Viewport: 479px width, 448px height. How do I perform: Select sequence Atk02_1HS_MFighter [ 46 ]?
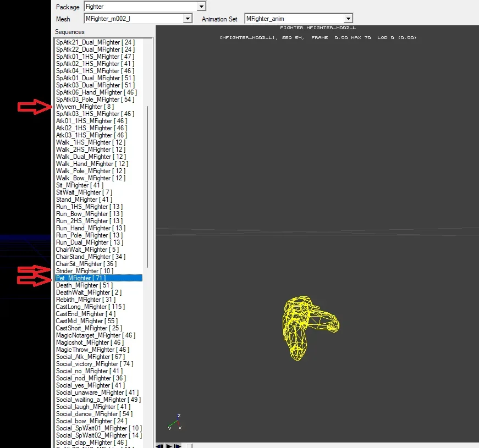point(91,128)
